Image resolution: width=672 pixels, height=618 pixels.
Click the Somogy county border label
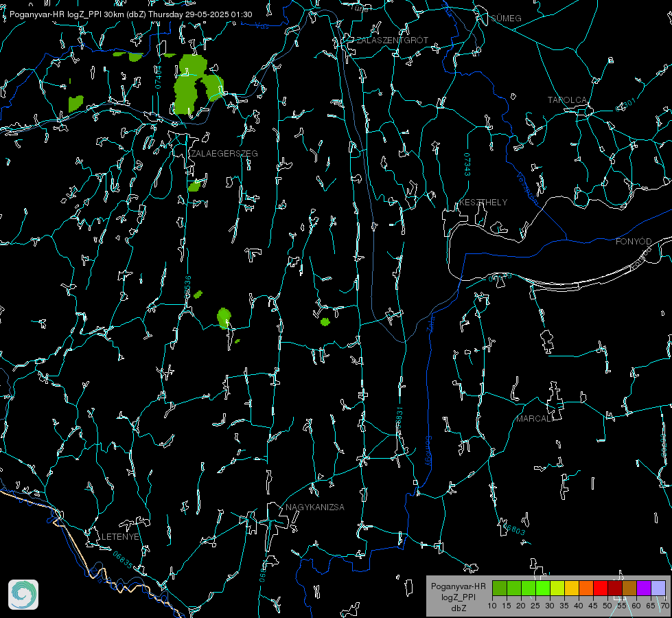(x=428, y=450)
